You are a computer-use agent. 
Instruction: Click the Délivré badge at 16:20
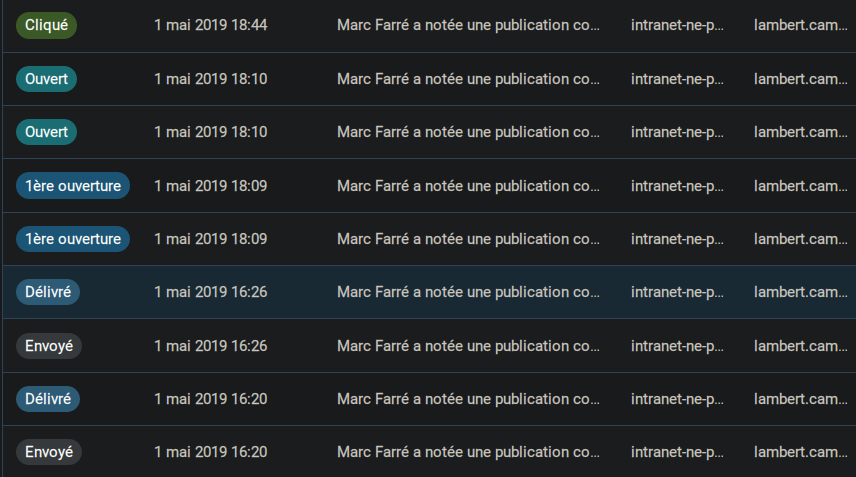[48, 399]
